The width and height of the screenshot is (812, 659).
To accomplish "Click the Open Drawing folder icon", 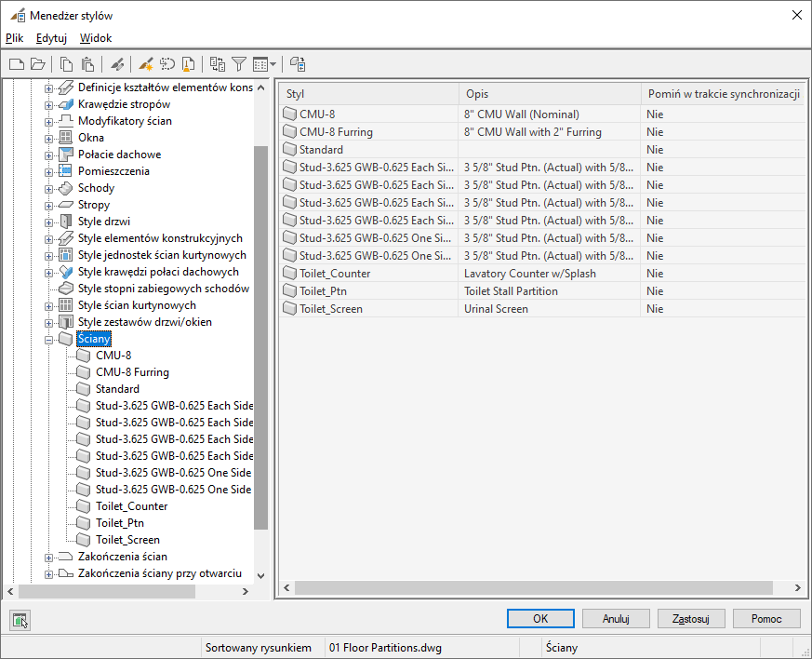I will pos(38,64).
